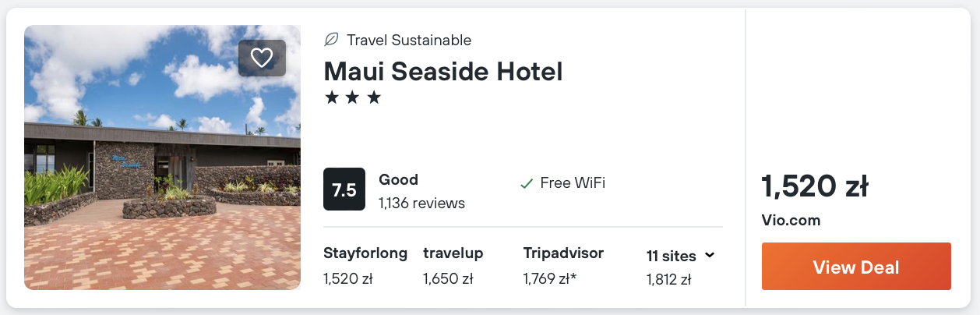The width and height of the screenshot is (980, 315).
Task: Click the Vio.com provider label
Action: coord(791,221)
